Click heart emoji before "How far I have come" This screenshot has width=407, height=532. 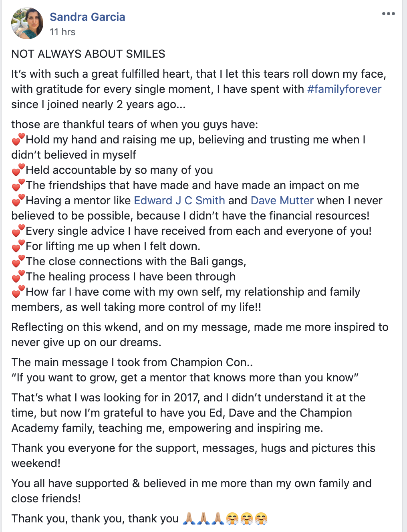(x=18, y=292)
